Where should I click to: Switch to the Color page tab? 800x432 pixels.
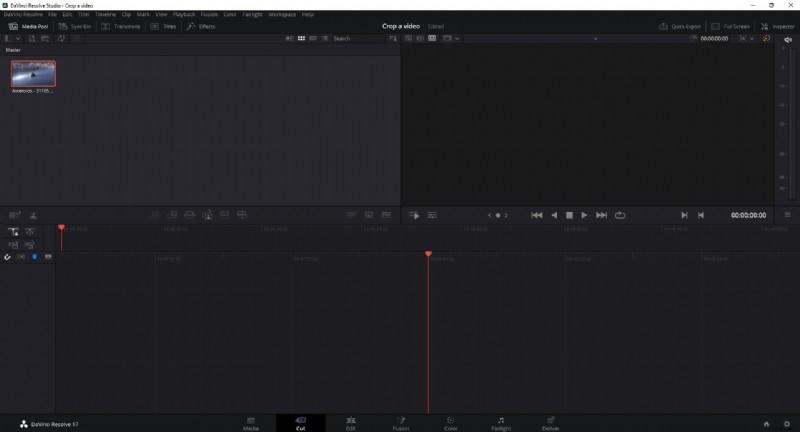451,423
